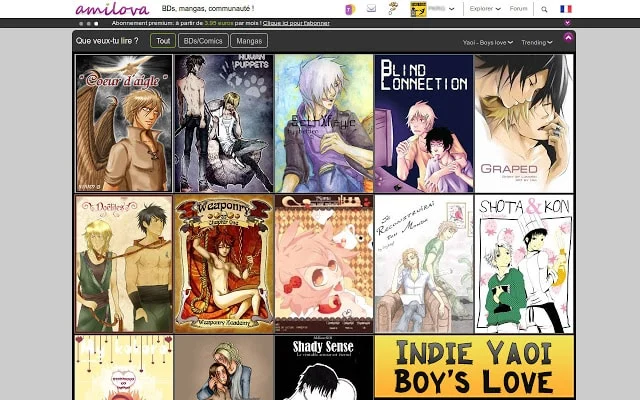Open the amilova logo home link
Screen dimensions: 640x400
[112, 9]
